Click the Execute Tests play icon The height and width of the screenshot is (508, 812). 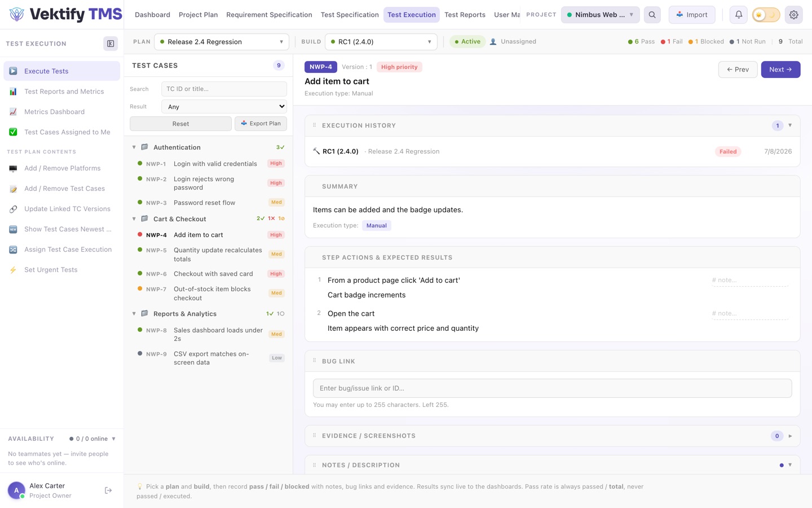coord(13,71)
